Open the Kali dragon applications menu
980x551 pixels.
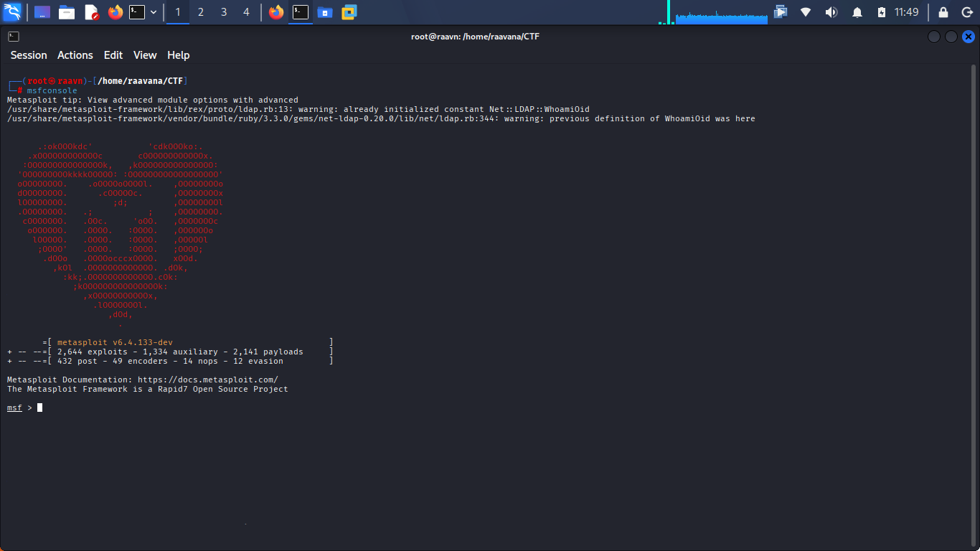[x=12, y=12]
